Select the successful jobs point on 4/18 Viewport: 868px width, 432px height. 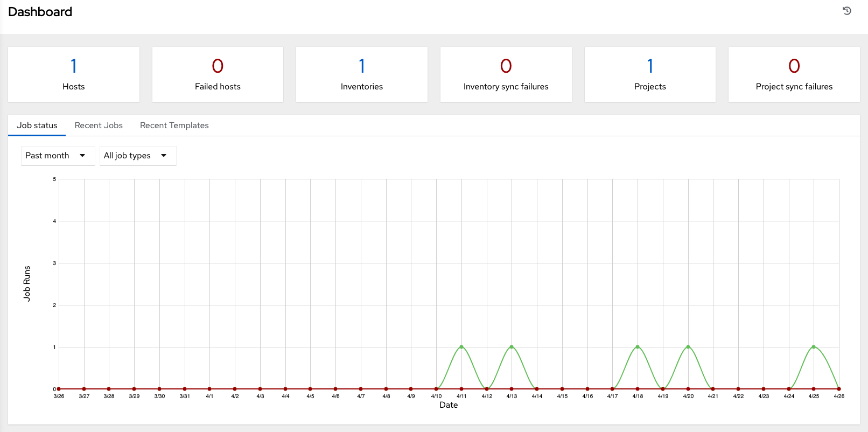(638, 347)
